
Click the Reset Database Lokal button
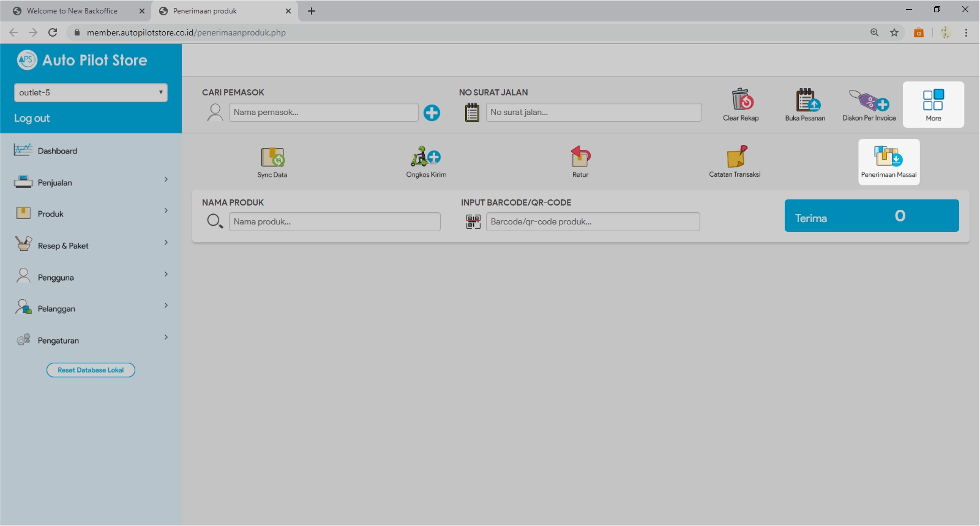tap(91, 370)
